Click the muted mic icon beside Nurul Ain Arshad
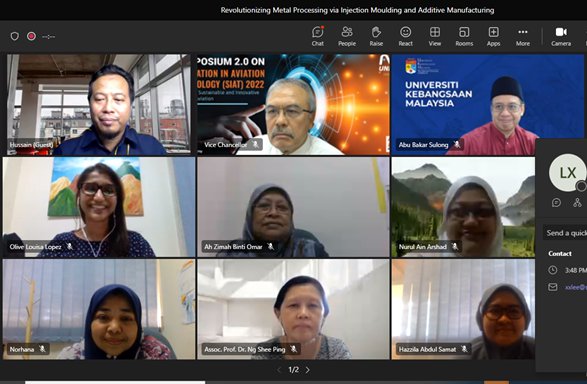587x384 pixels. (x=455, y=246)
